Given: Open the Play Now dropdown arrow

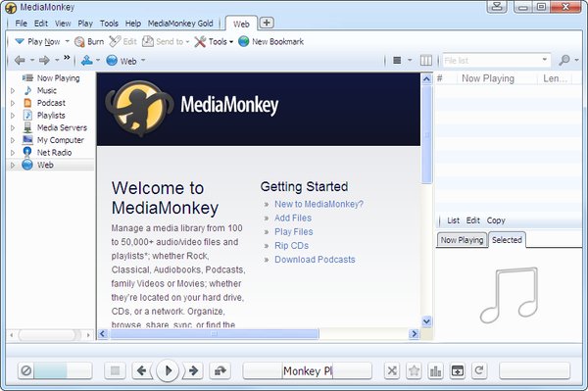Looking at the screenshot, I should point(67,41).
